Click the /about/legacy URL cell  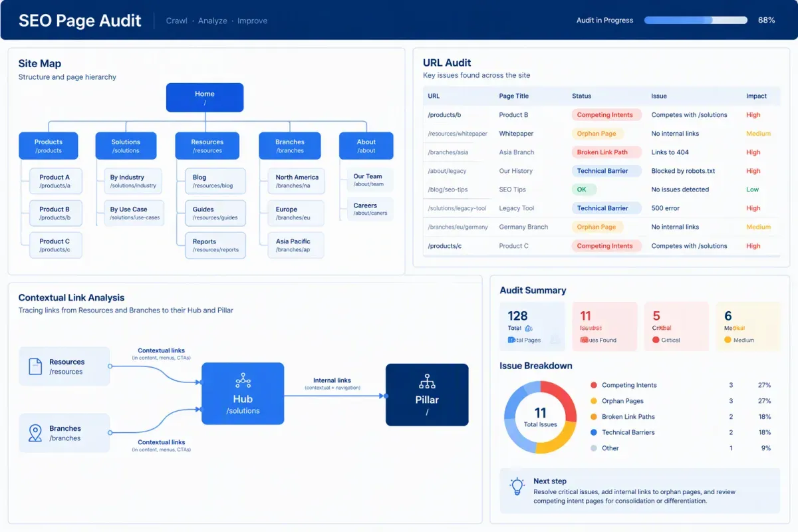[447, 171]
